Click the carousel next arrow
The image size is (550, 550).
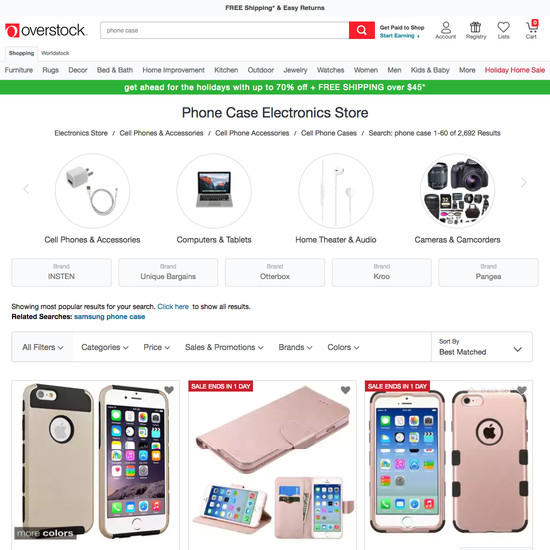(x=524, y=182)
